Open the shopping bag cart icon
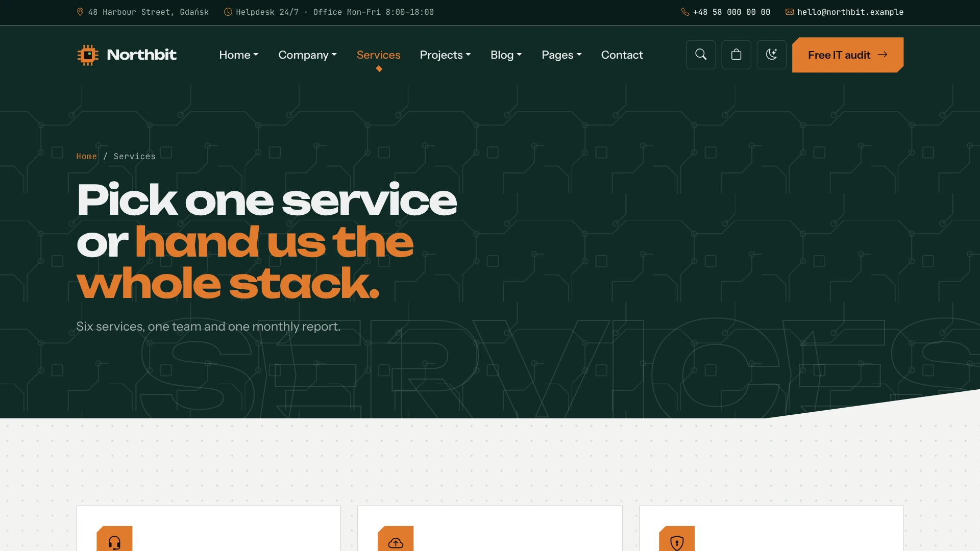 pos(736,55)
